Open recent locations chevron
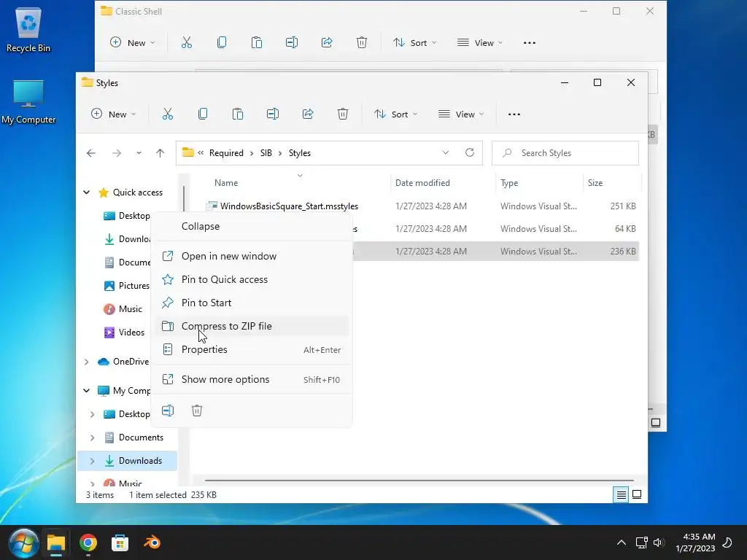The image size is (747, 560). (x=139, y=153)
